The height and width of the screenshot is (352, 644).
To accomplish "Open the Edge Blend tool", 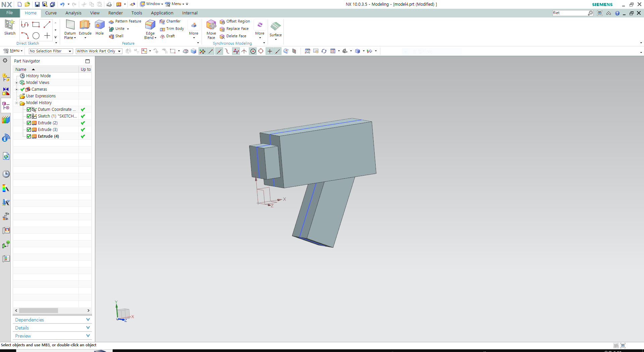I will click(150, 25).
